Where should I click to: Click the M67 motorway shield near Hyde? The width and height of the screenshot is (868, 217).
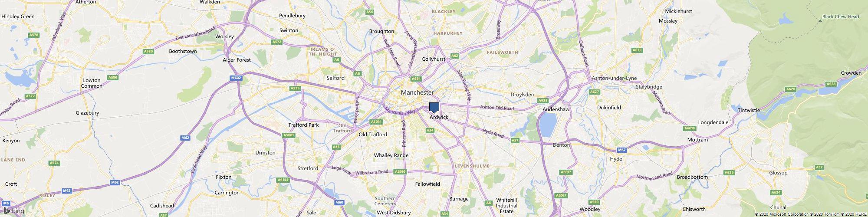coord(622,150)
